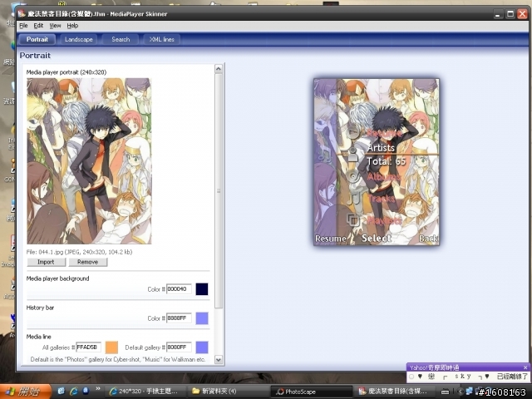Viewport: 532px width, 399px height.
Task: Switch to the 240*320 browser taskbar window
Action: 145,392
